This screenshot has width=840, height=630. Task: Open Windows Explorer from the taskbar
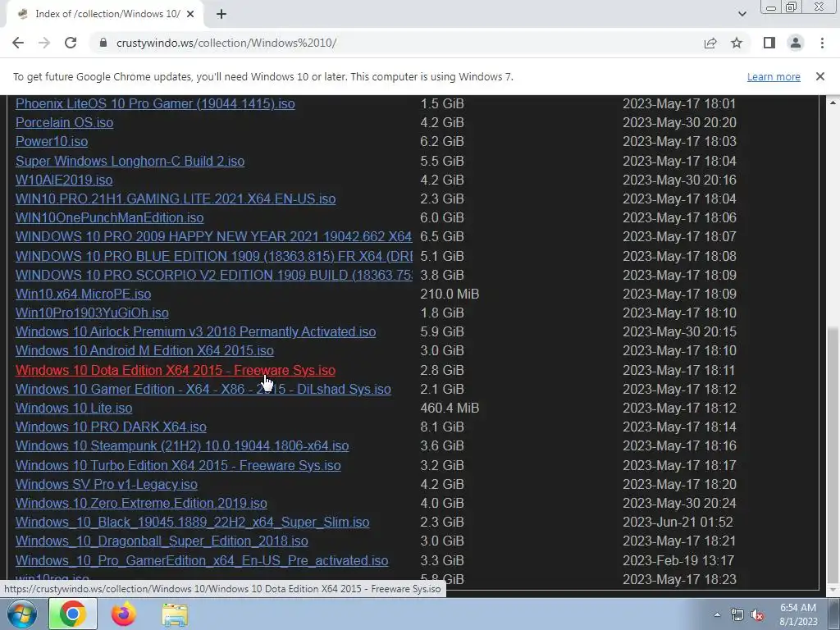coord(175,614)
